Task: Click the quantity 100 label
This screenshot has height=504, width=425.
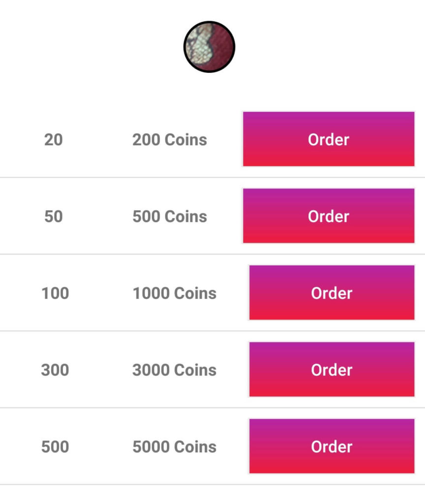Action: [55, 293]
